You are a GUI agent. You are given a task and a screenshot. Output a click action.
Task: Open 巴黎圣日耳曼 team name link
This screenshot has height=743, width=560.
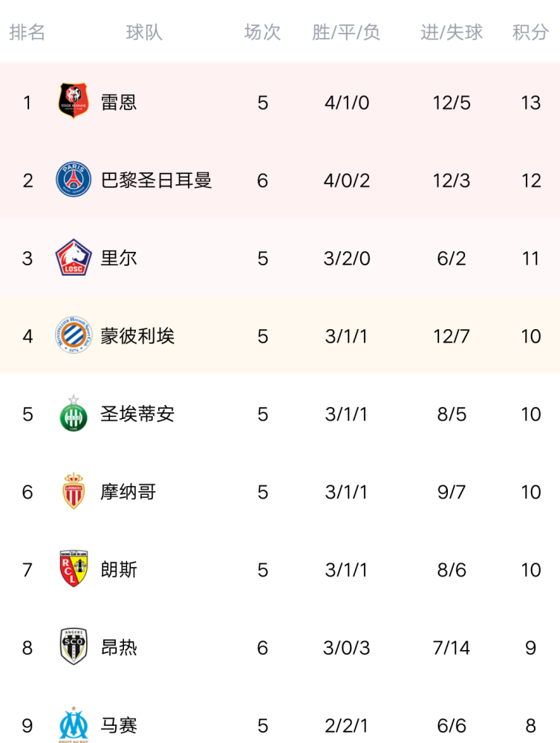point(156,180)
